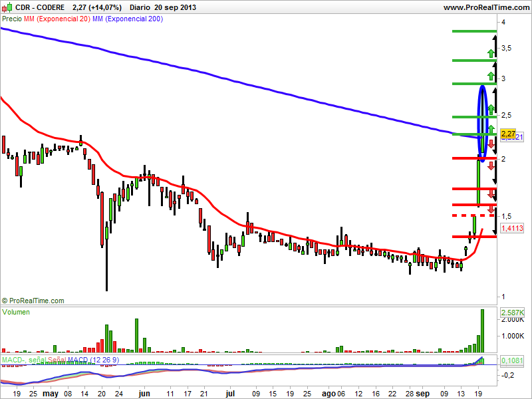Click the 14 date label on time axis
The image size is (532, 399).
84,394
